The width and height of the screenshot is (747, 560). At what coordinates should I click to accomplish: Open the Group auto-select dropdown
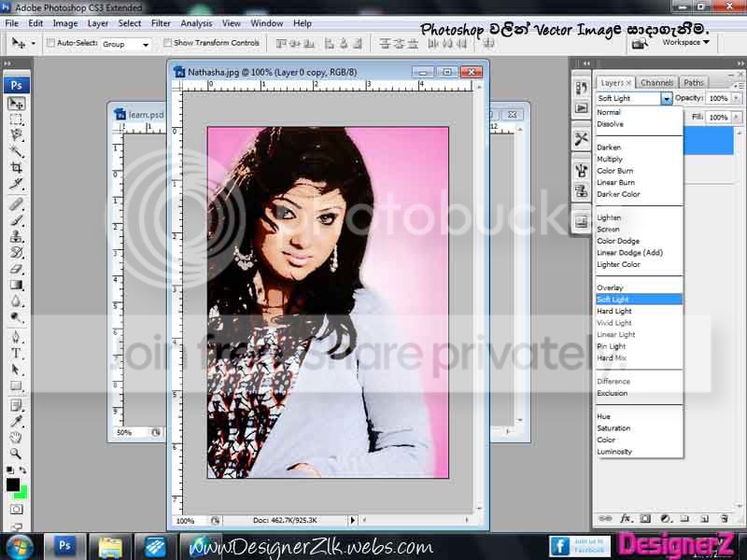click(126, 44)
